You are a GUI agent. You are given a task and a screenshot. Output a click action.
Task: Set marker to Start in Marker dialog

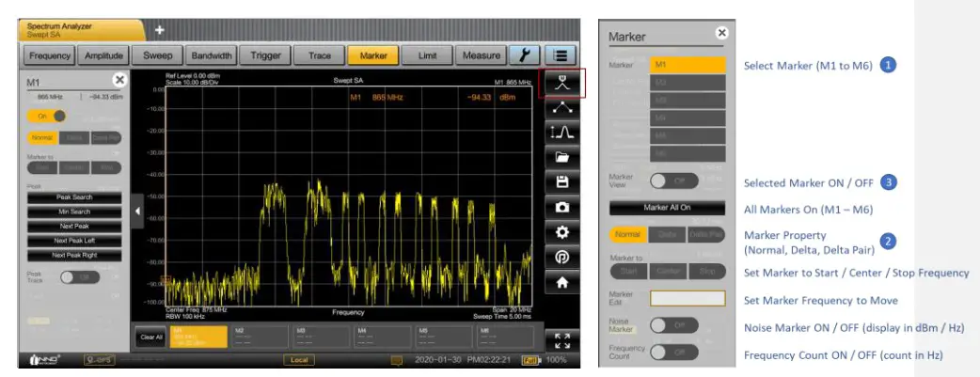[628, 272]
